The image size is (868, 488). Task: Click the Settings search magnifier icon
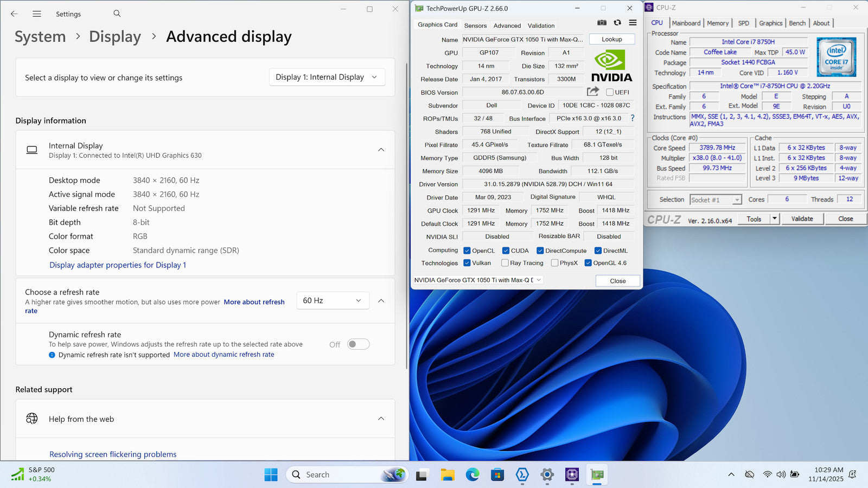click(117, 14)
